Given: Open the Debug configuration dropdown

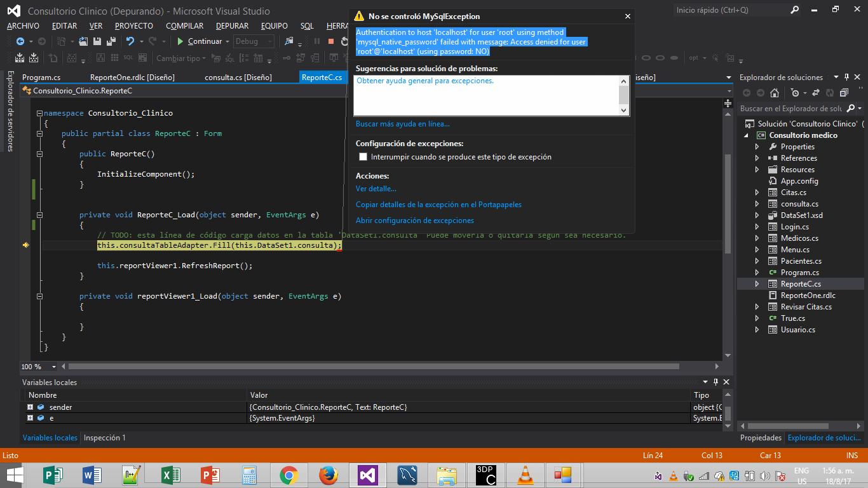Looking at the screenshot, I should [x=254, y=41].
